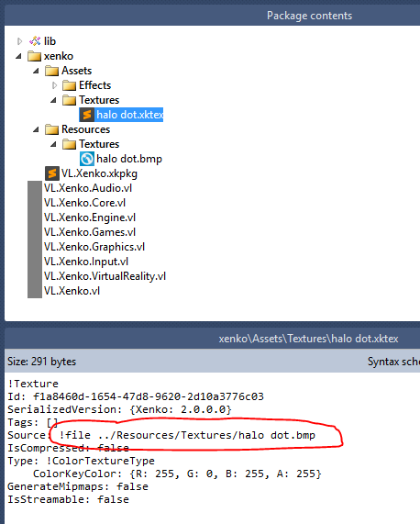The width and height of the screenshot is (420, 524).
Task: Click the Size: 291 bytes label
Action: coord(42,362)
